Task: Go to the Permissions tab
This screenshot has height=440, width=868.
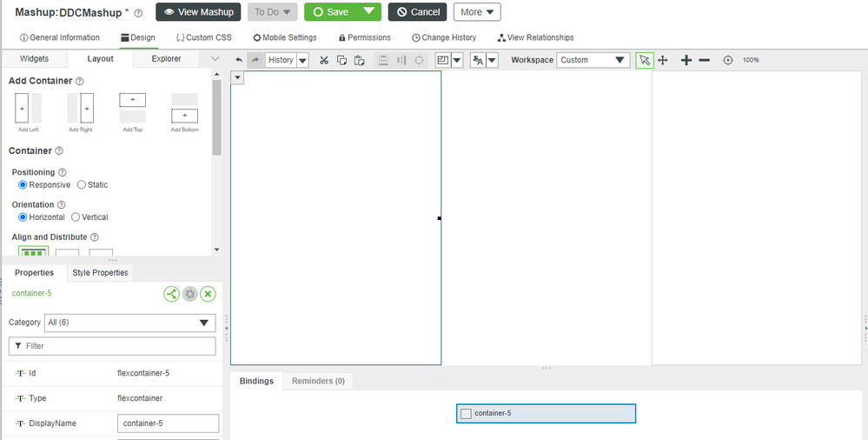Action: [364, 37]
